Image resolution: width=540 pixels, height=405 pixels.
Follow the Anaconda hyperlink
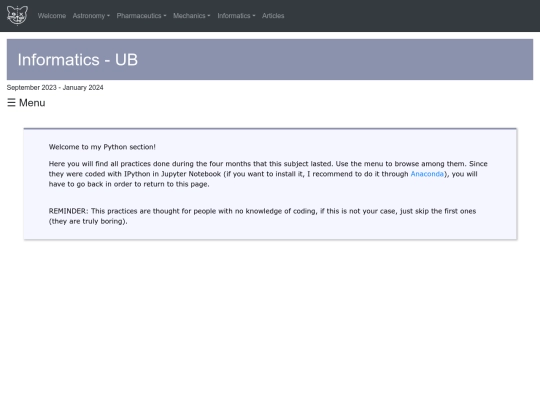coord(427,174)
